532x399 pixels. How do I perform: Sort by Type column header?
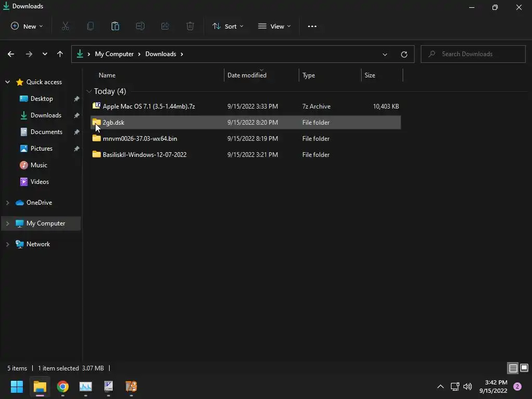[309, 75]
